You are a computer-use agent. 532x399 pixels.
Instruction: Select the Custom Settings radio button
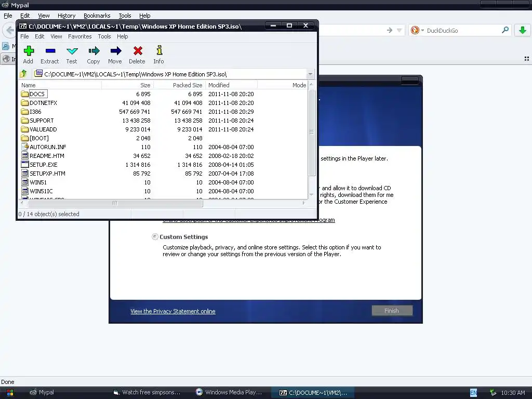click(x=155, y=237)
